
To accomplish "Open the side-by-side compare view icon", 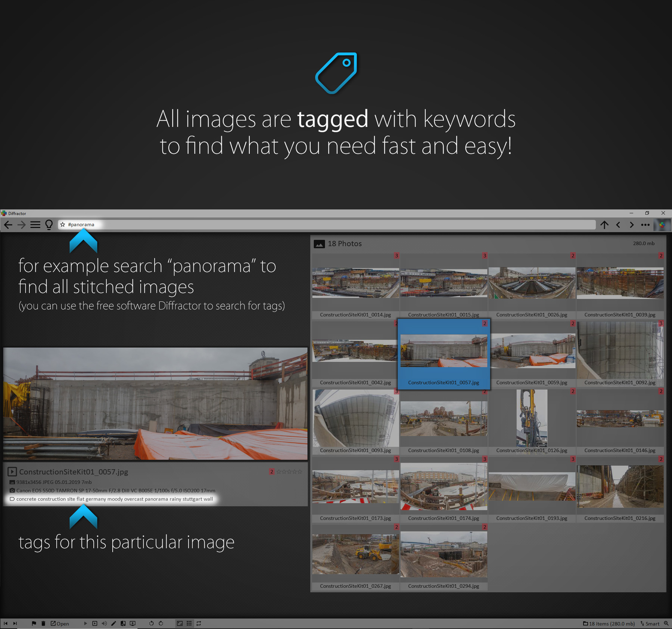I will [x=123, y=623].
